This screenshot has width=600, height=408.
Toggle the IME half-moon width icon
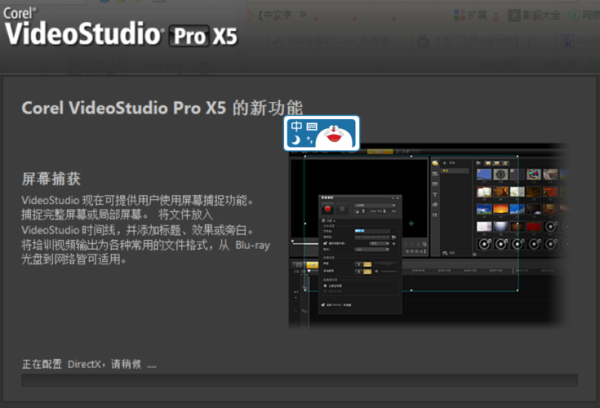point(295,140)
